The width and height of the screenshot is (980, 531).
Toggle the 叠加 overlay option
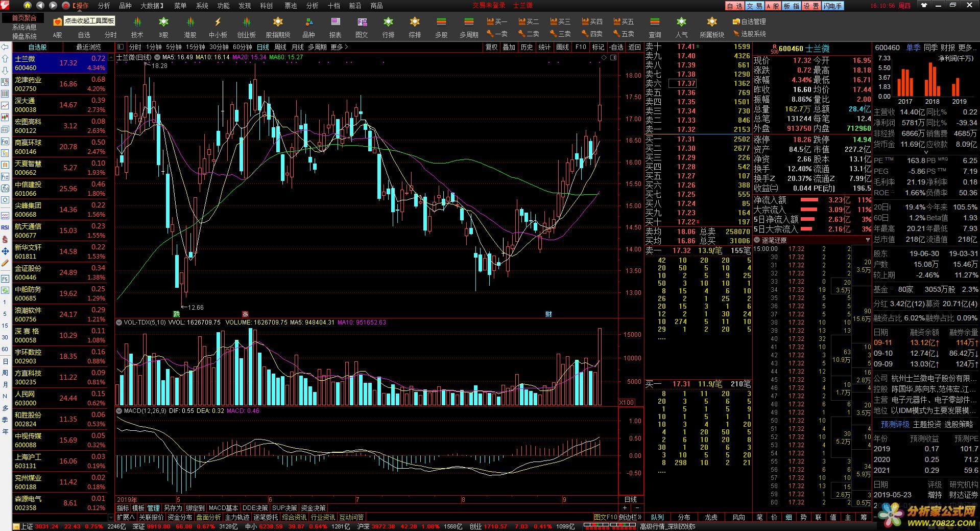point(509,47)
